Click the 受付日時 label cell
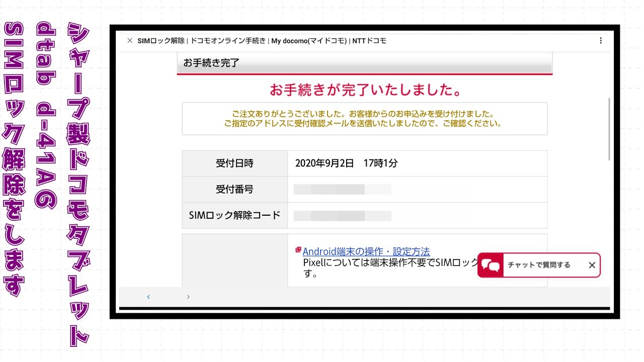The image size is (644, 362). [234, 163]
